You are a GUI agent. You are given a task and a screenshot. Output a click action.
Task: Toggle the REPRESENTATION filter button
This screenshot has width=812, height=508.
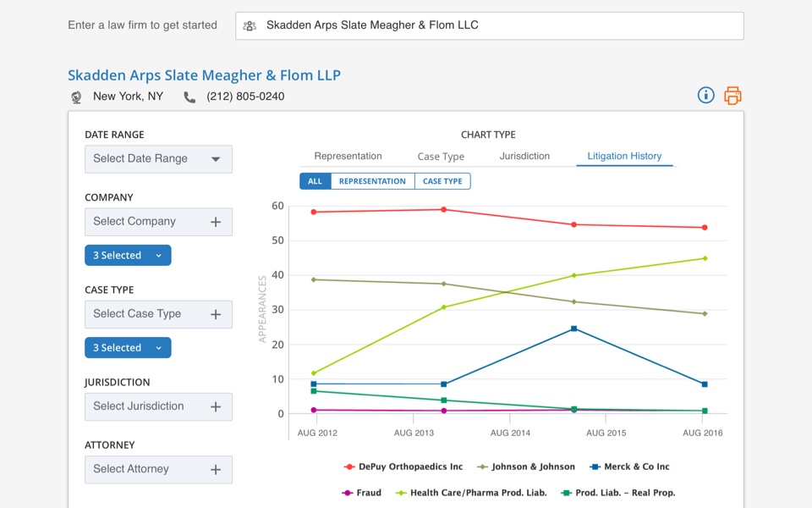372,181
